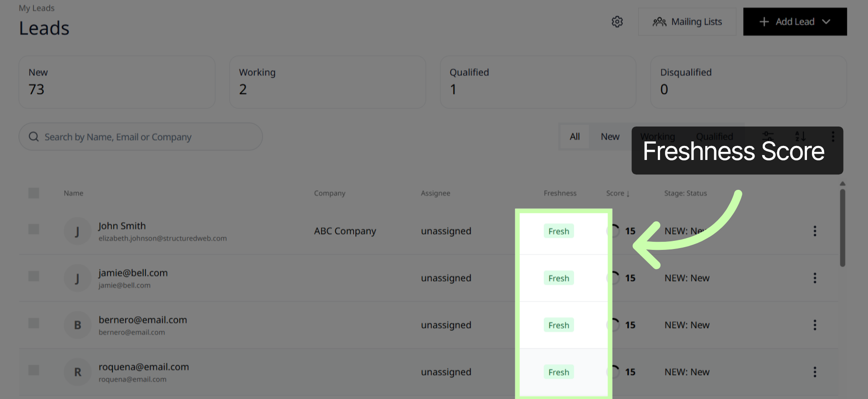Switch to the All tab
The width and height of the screenshot is (868, 399).
pos(575,136)
